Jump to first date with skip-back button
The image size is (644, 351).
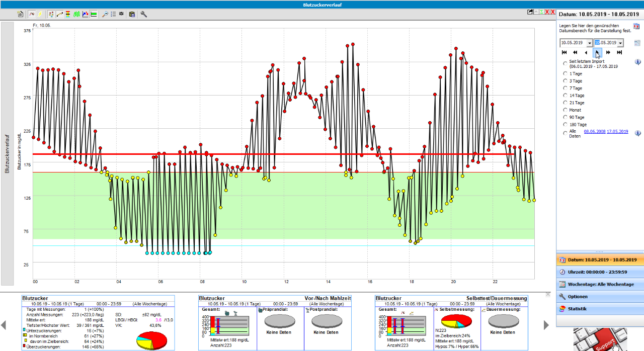pyautogui.click(x=564, y=52)
